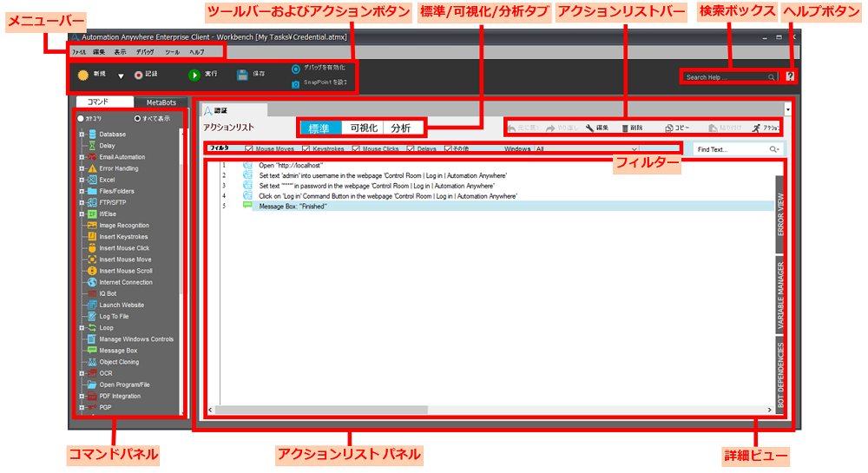Open the dropdown arrow next to 新規
Viewport: 868px width, 473px height.
point(121,76)
